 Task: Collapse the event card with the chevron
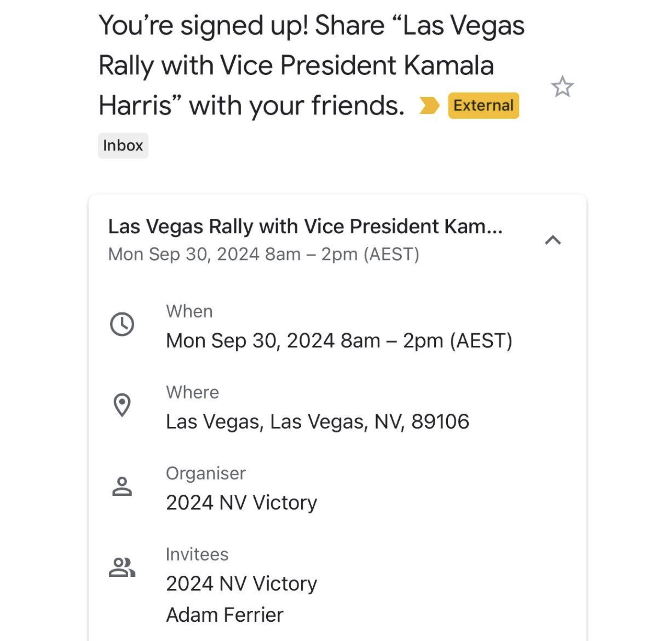point(553,240)
